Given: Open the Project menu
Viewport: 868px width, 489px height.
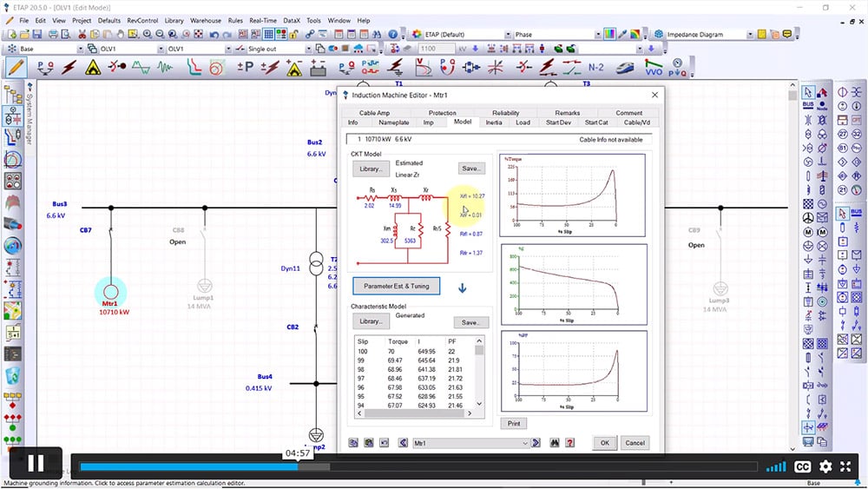Looking at the screenshot, I should click(82, 21).
